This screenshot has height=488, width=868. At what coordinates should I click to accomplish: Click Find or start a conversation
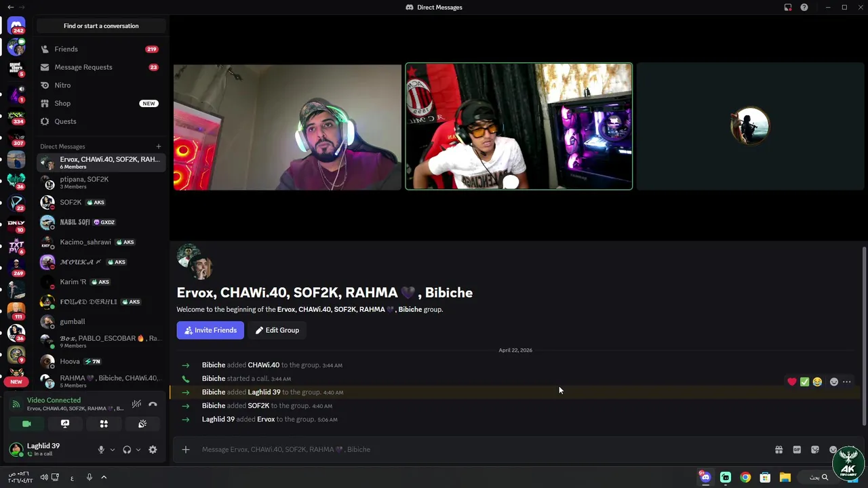point(101,26)
